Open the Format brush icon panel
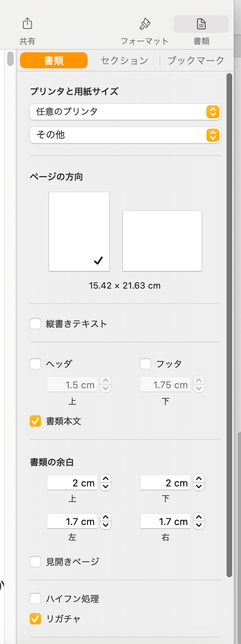Image resolution: width=241 pixels, height=644 pixels. pos(145,24)
